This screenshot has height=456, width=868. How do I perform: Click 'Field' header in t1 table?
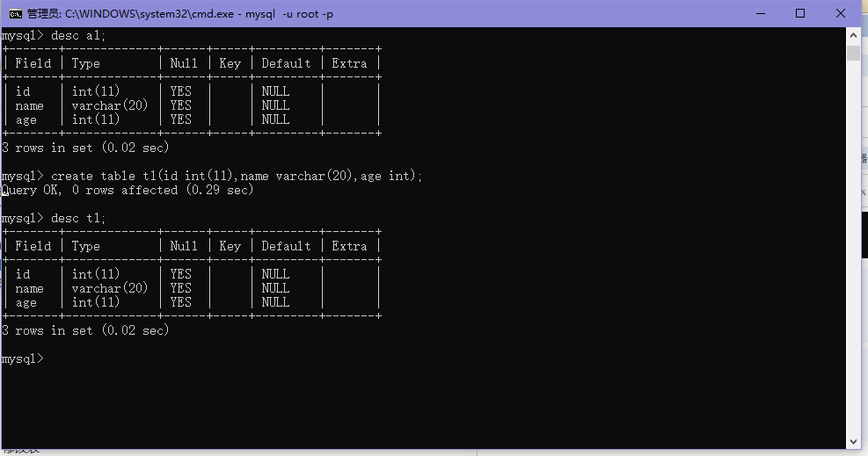[x=33, y=246]
